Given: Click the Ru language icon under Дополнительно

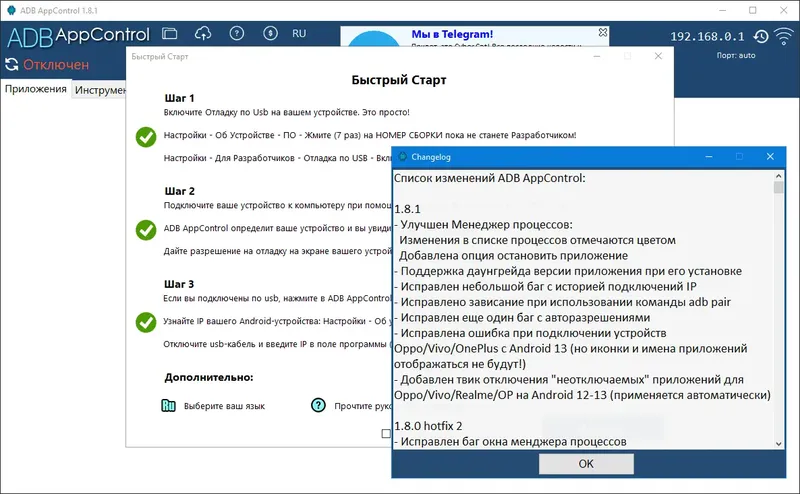Looking at the screenshot, I should pos(168,406).
